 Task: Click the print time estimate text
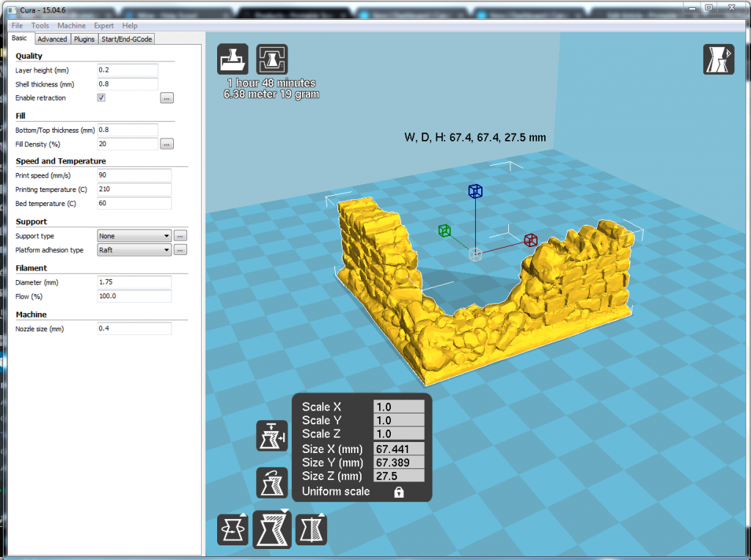click(271, 83)
